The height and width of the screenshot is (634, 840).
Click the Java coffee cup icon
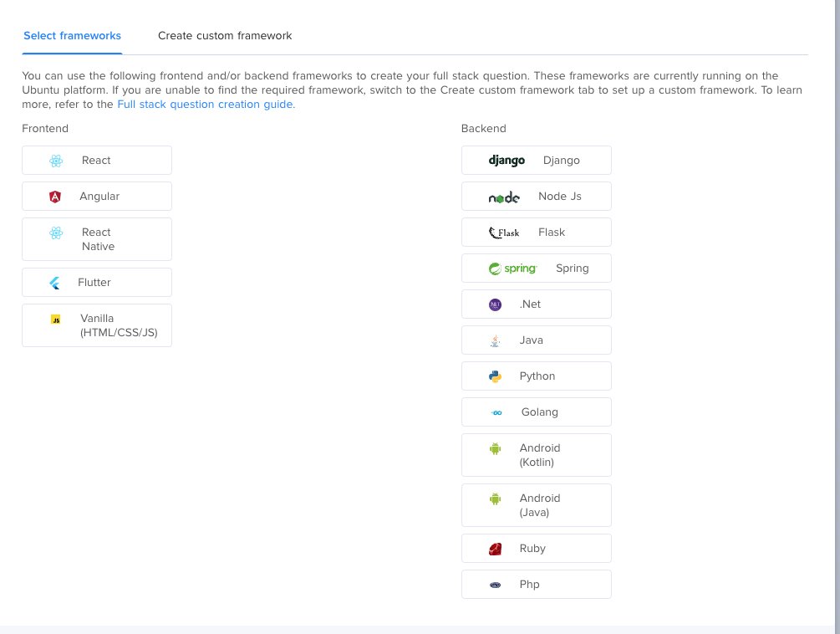coord(495,341)
